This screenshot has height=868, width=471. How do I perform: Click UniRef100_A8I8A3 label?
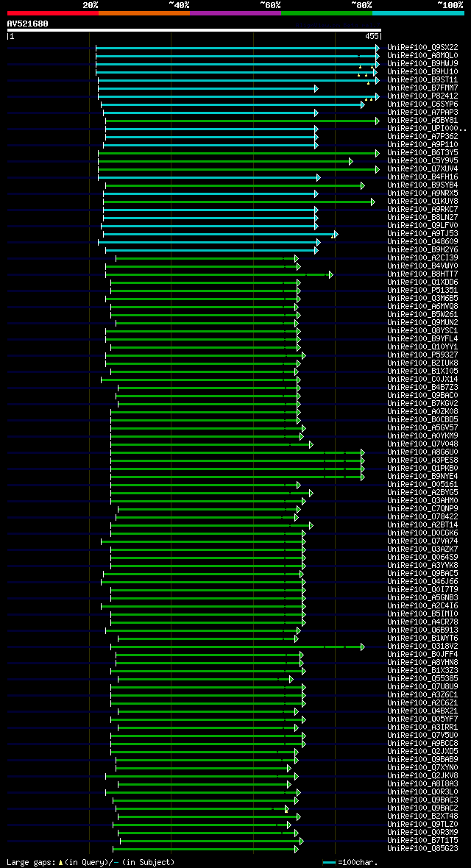point(422,784)
